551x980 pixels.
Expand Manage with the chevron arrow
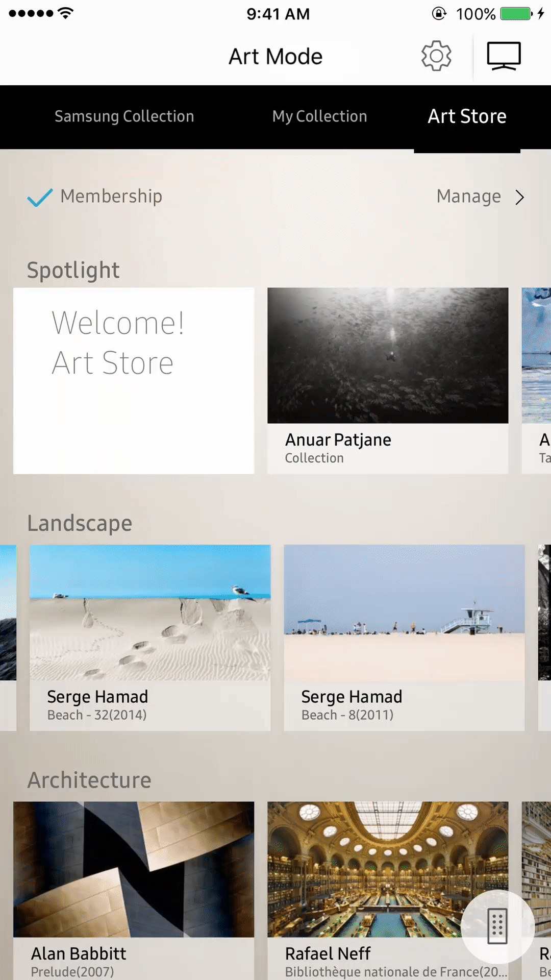coord(519,197)
